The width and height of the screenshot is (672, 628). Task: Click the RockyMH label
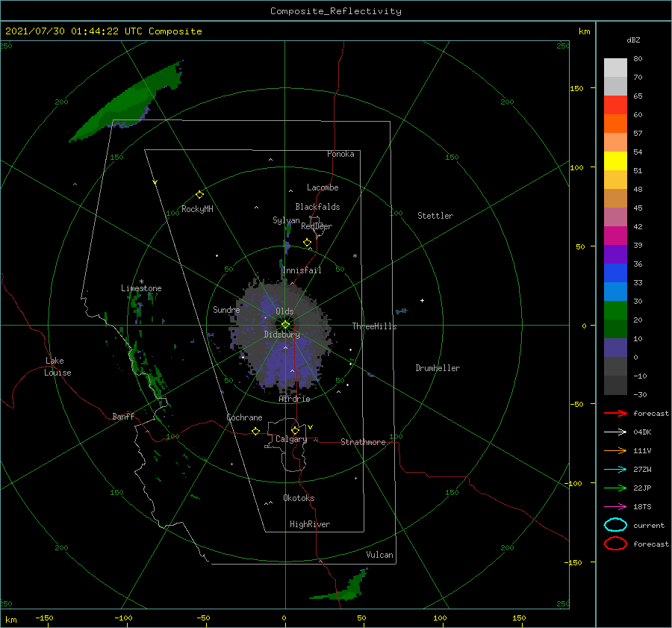197,209
